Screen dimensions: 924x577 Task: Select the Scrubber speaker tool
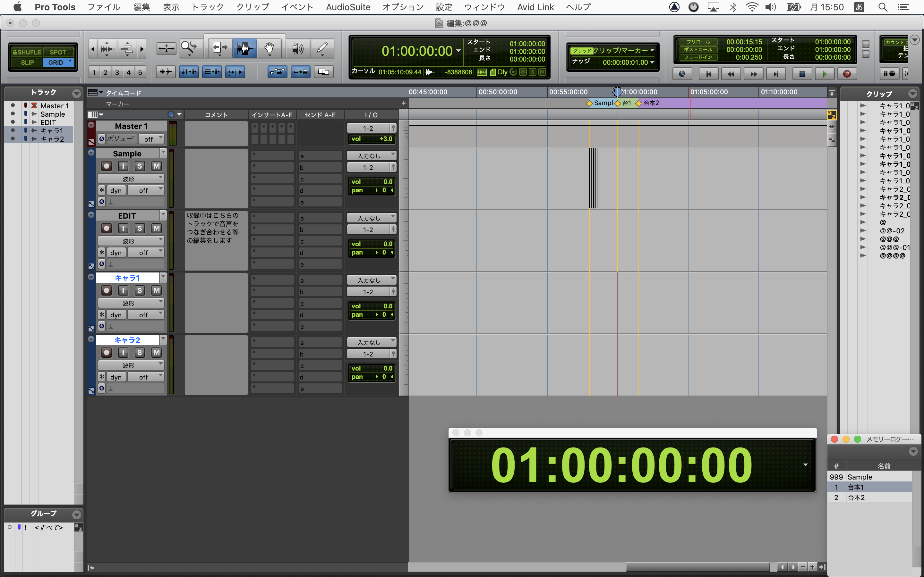click(297, 48)
